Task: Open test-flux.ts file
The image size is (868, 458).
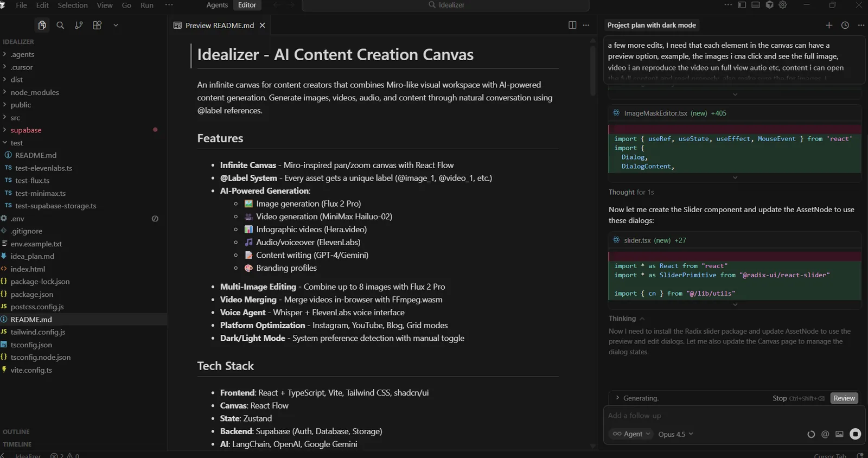Action: 32,181
